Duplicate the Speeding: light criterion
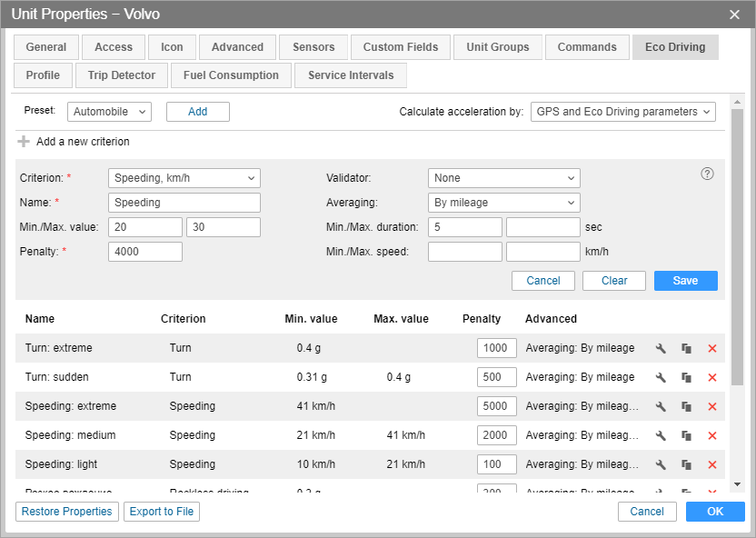756x538 pixels. [687, 464]
